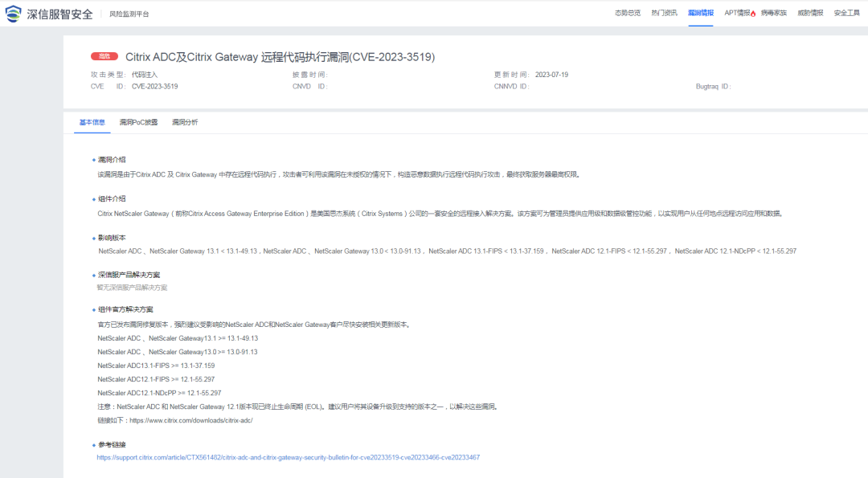868x478 pixels.
Task: Click the line starting 官方已发布漏洞修复版本
Action: [x=255, y=325]
